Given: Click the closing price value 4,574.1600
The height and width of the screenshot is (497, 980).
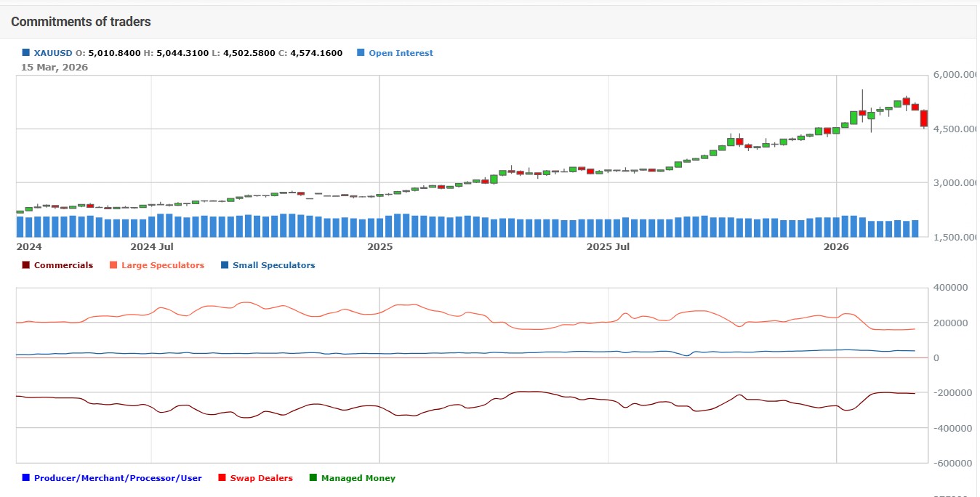Looking at the screenshot, I should pos(318,52).
